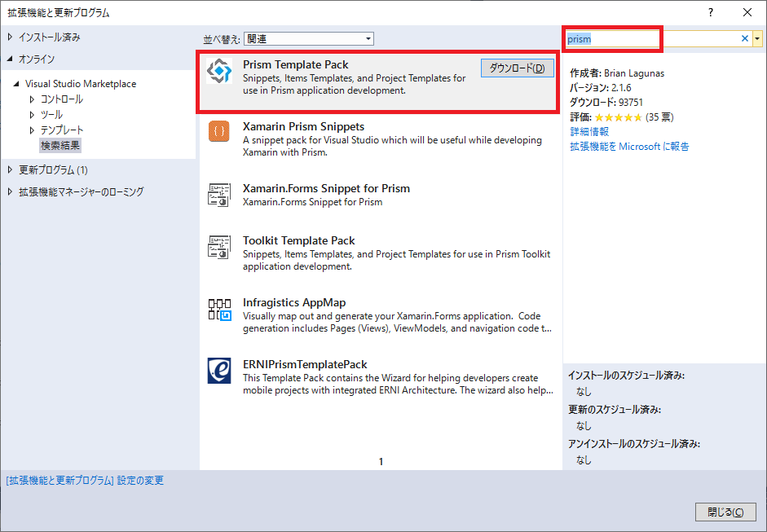Screen dimensions: 767x532
Task: Click the ダウンロード(D) button
Action: coord(517,68)
